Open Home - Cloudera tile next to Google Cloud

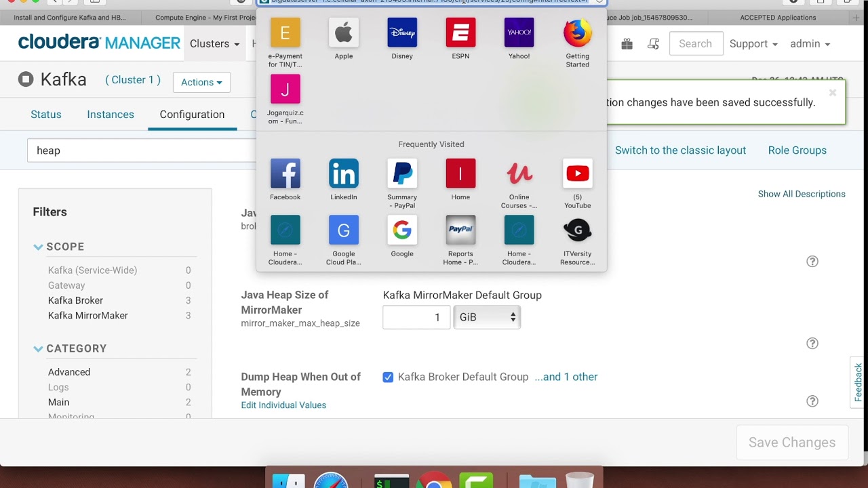tap(285, 230)
